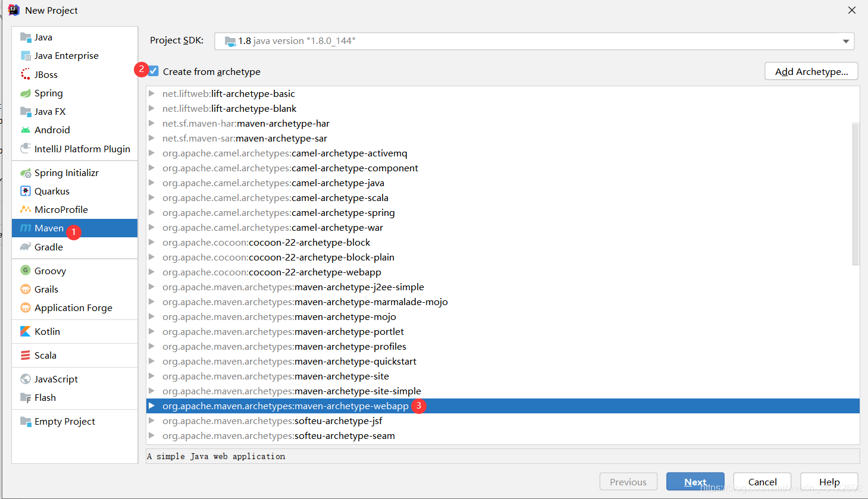Pick the IntelliJ Platform Plugin icon
The width and height of the screenshot is (868, 499).
click(x=26, y=149)
